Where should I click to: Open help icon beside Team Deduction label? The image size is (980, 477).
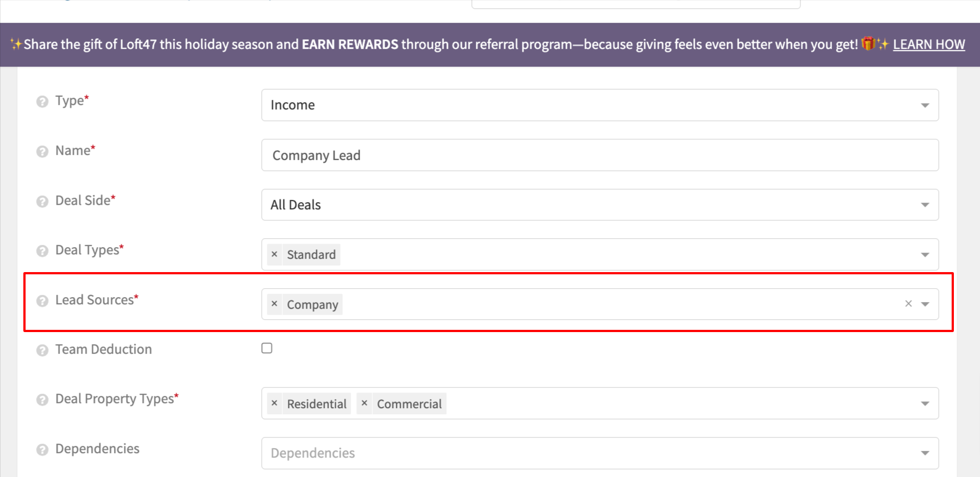(x=42, y=350)
